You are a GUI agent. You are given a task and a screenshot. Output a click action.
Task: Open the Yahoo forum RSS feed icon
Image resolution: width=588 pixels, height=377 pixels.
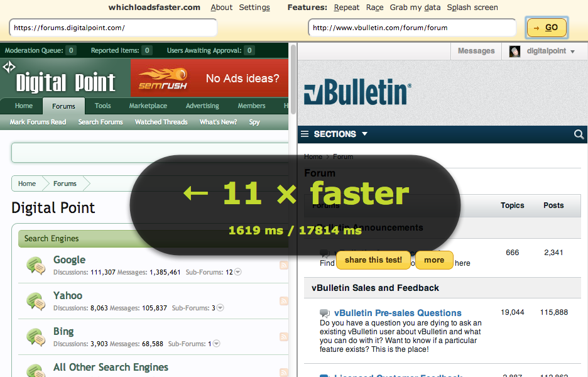pos(284,301)
